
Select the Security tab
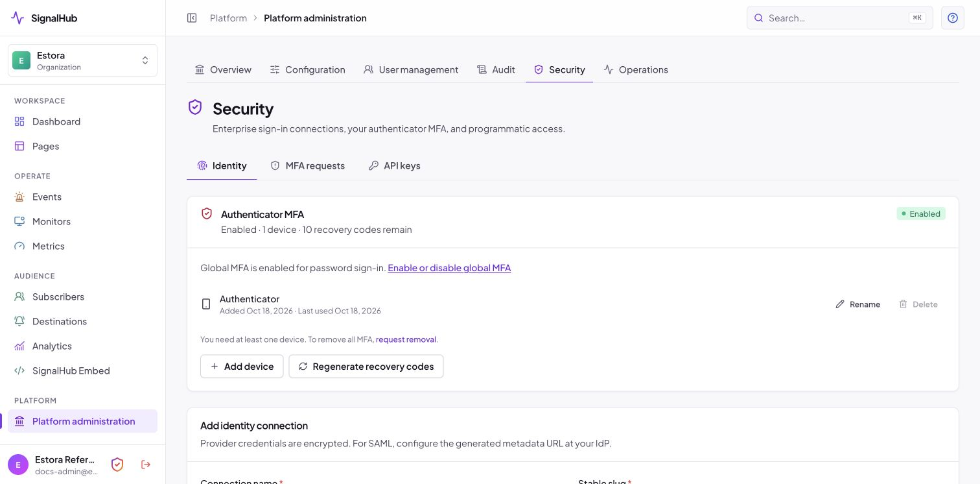pos(559,69)
